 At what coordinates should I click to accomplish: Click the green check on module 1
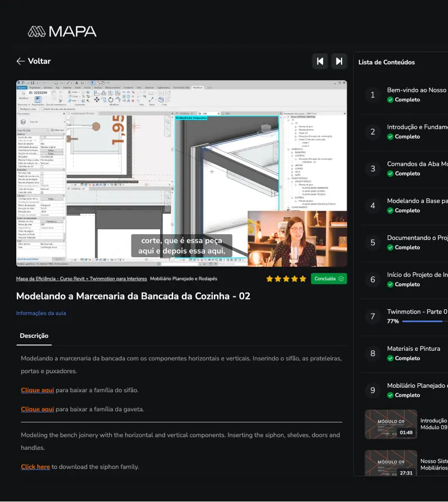tap(390, 100)
